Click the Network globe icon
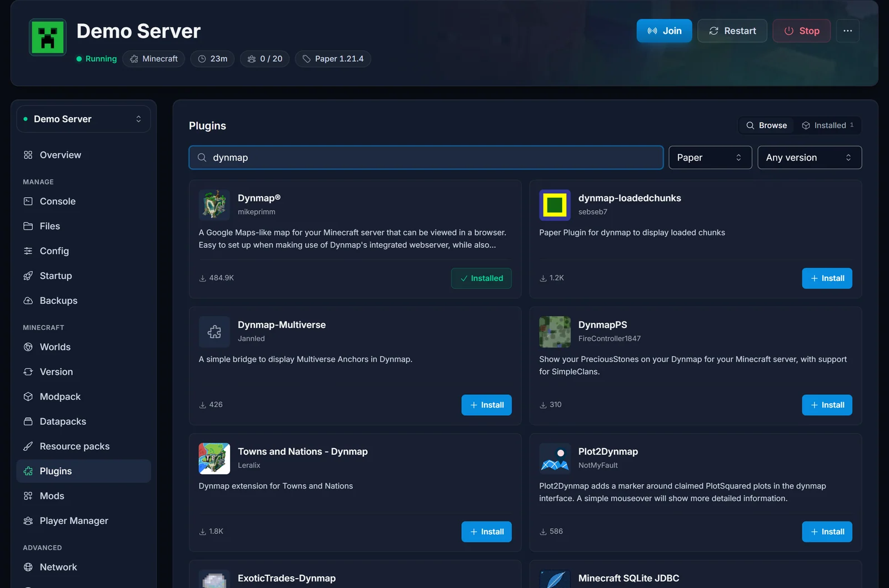889x588 pixels. coord(28,567)
